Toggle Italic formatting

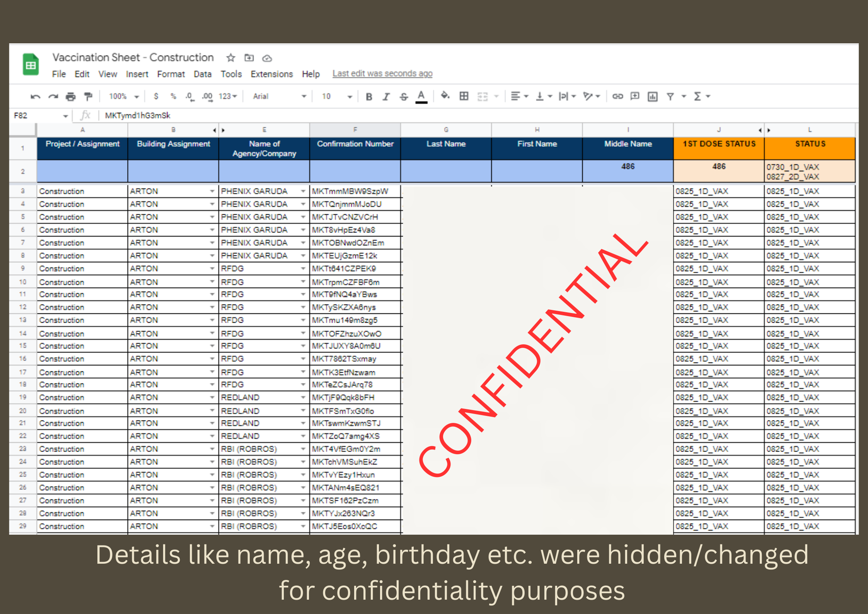(x=386, y=96)
